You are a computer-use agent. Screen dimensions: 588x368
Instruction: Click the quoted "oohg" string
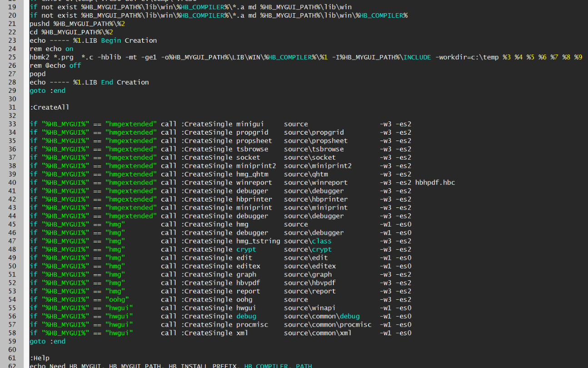(117, 300)
